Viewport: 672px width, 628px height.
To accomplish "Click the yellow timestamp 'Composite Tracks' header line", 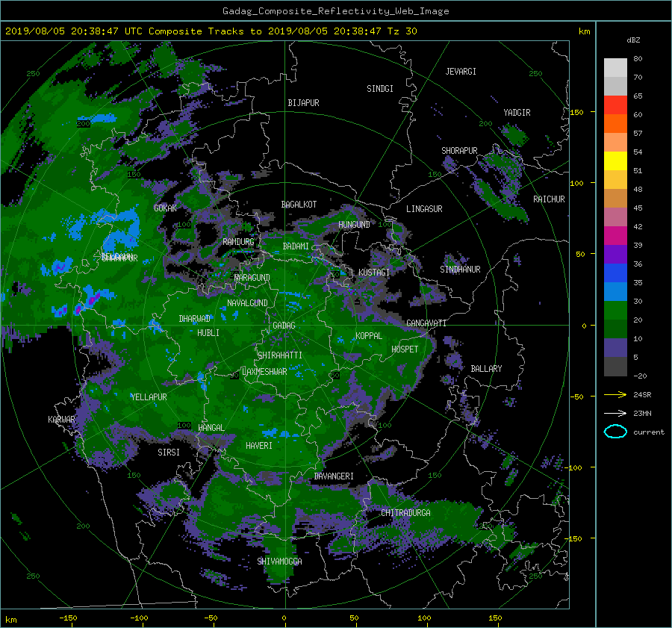I will tap(211, 31).
